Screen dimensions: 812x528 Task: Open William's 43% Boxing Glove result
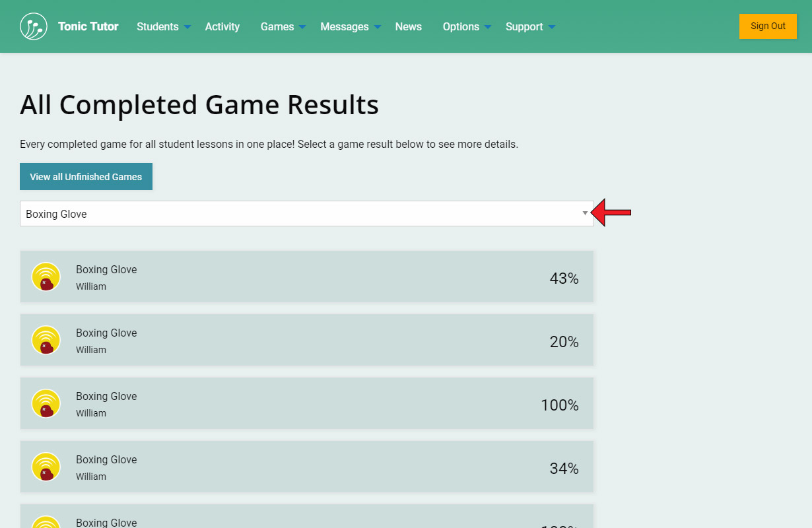point(307,277)
